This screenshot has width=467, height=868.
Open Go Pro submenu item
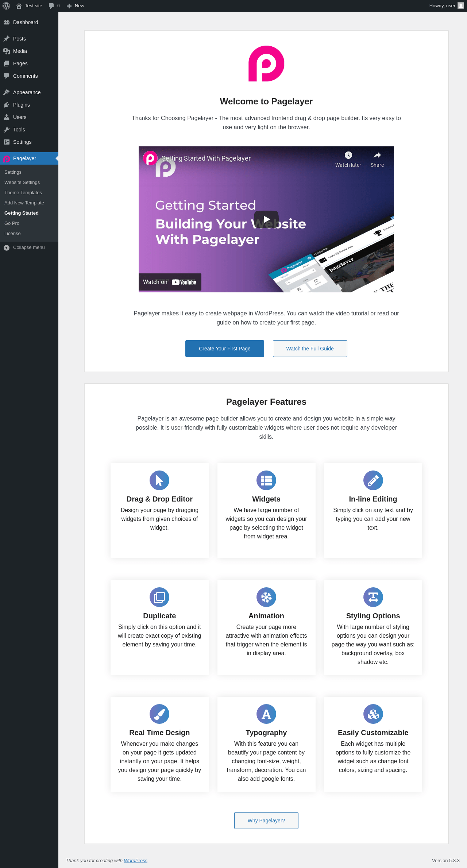12,223
